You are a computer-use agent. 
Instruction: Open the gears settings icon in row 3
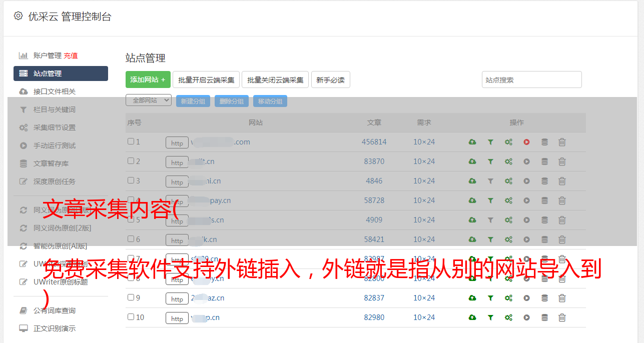(508, 181)
